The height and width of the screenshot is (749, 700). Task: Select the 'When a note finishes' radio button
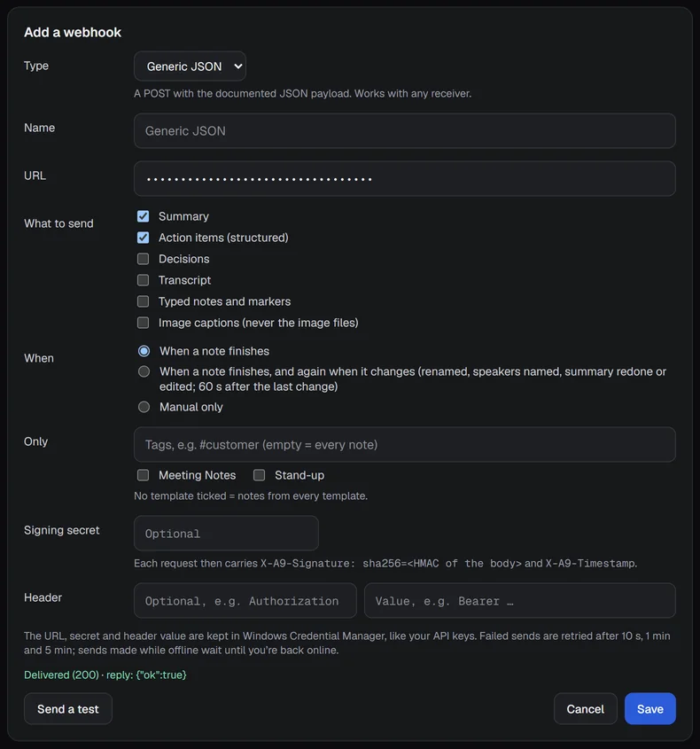[144, 351]
